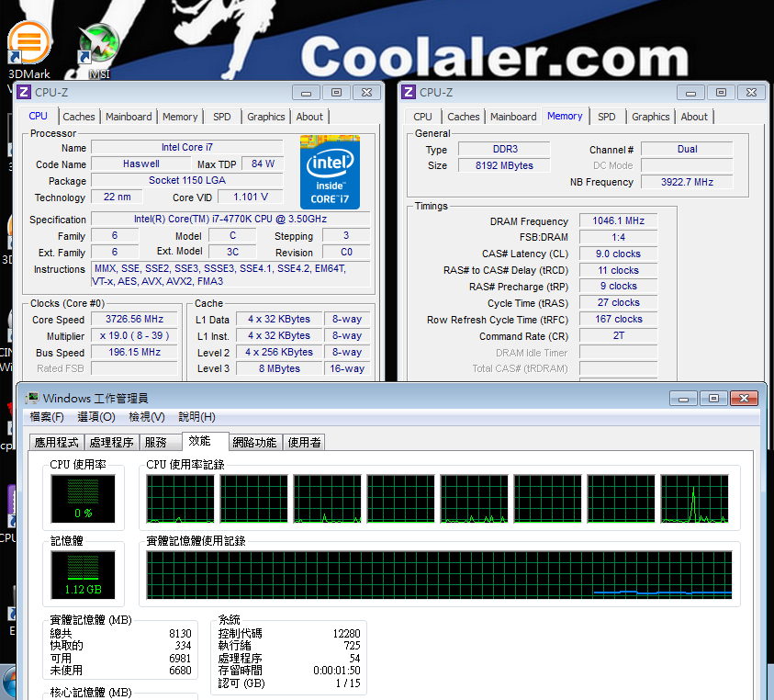
Task: Maximize the Windows Task Manager window
Action: (713, 398)
